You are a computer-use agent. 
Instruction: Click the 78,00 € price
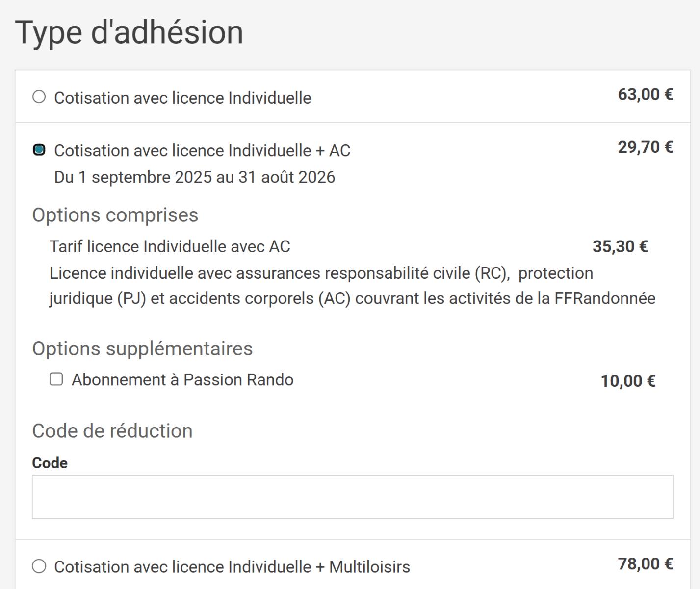[x=645, y=563]
